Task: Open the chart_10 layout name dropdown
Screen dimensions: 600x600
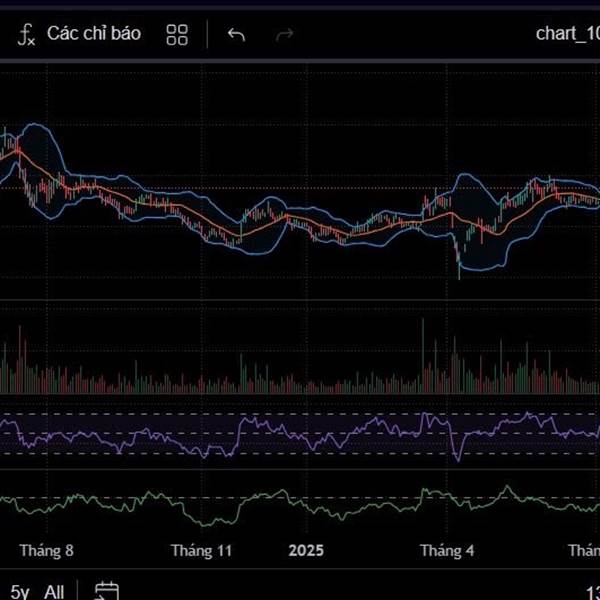Action: (567, 34)
